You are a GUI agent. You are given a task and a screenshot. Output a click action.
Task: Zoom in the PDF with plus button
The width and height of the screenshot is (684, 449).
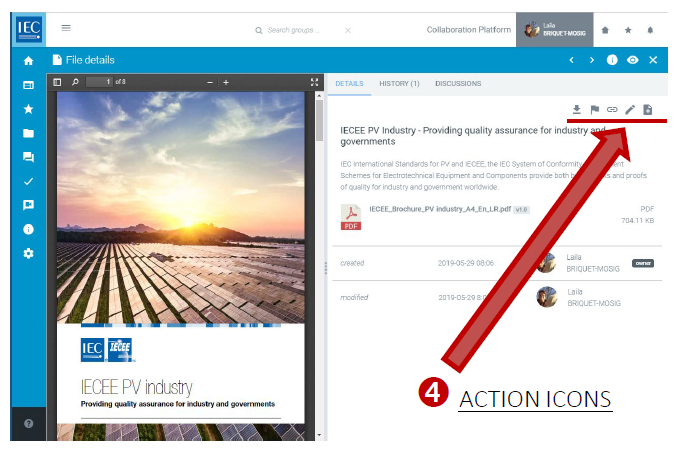pyautogui.click(x=226, y=82)
